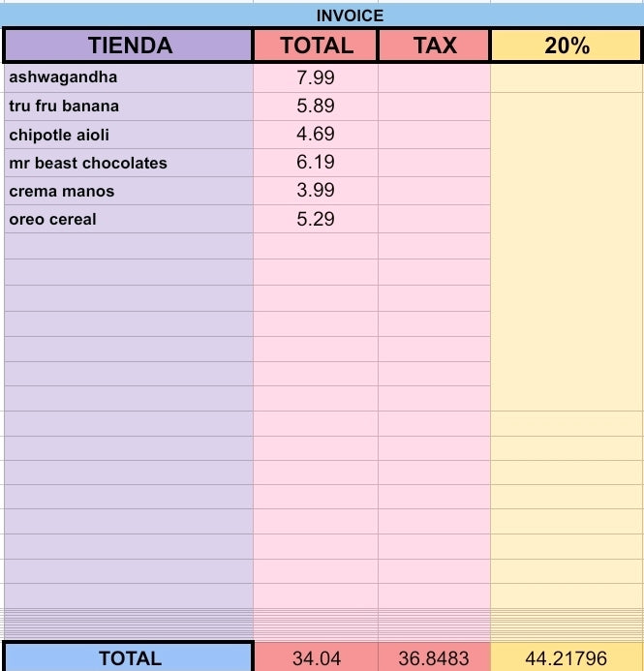Viewport: 644px width, 671px height.
Task: Select the 4.69 price cell
Action: pyautogui.click(x=316, y=135)
